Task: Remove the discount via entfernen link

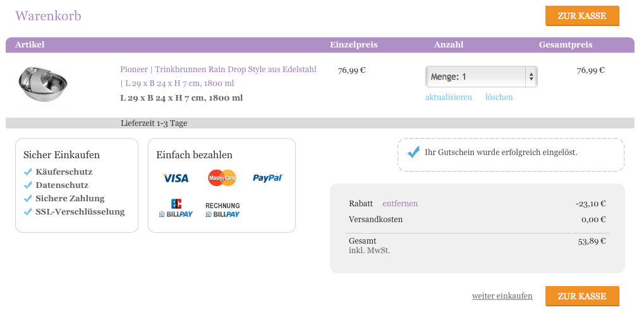Action: pos(400,204)
